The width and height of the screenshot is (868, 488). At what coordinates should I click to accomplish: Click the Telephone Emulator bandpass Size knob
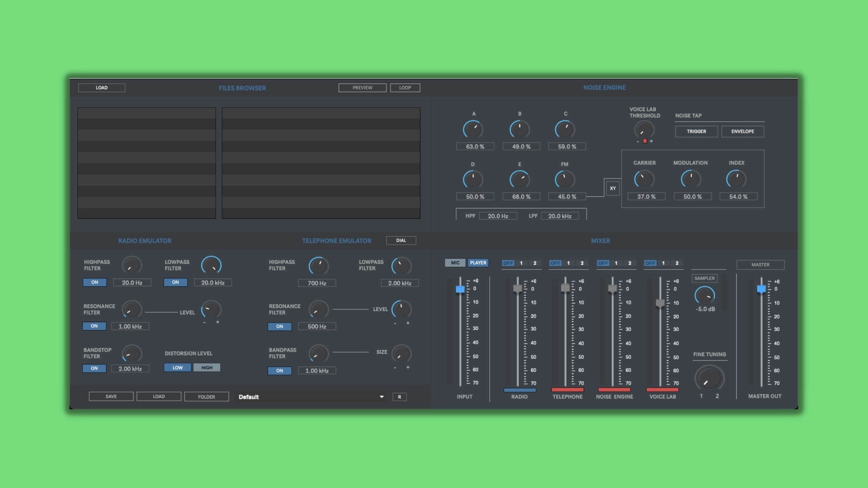tap(401, 354)
